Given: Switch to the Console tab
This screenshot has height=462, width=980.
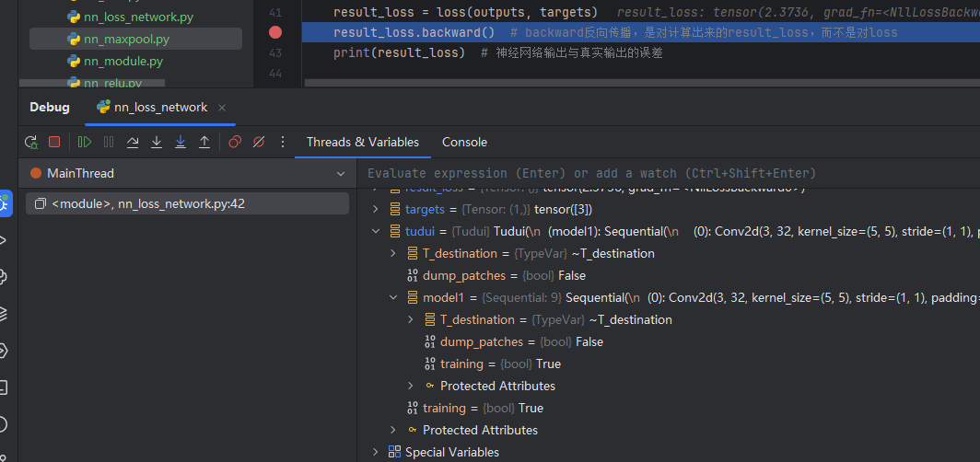Looking at the screenshot, I should pyautogui.click(x=464, y=143).
